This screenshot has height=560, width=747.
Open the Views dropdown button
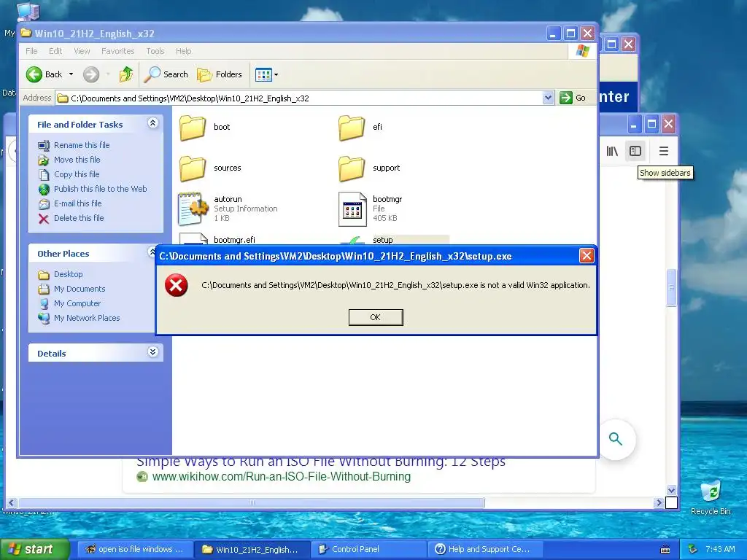tap(266, 74)
